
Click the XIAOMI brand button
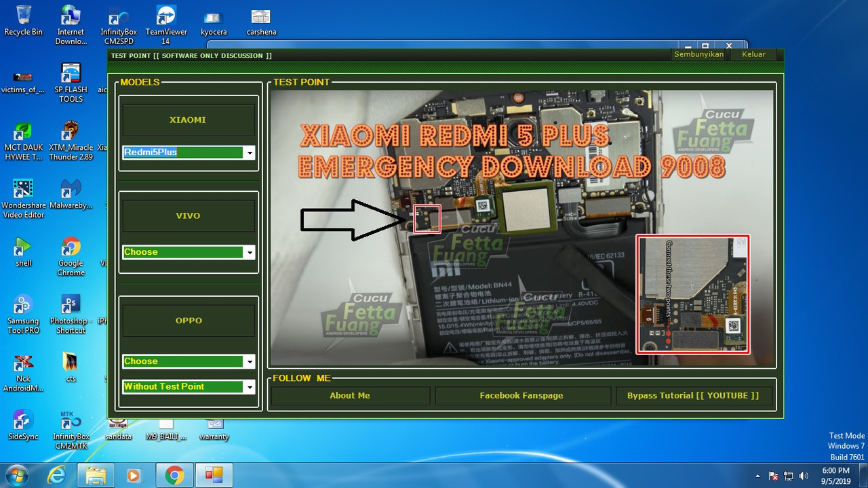188,120
